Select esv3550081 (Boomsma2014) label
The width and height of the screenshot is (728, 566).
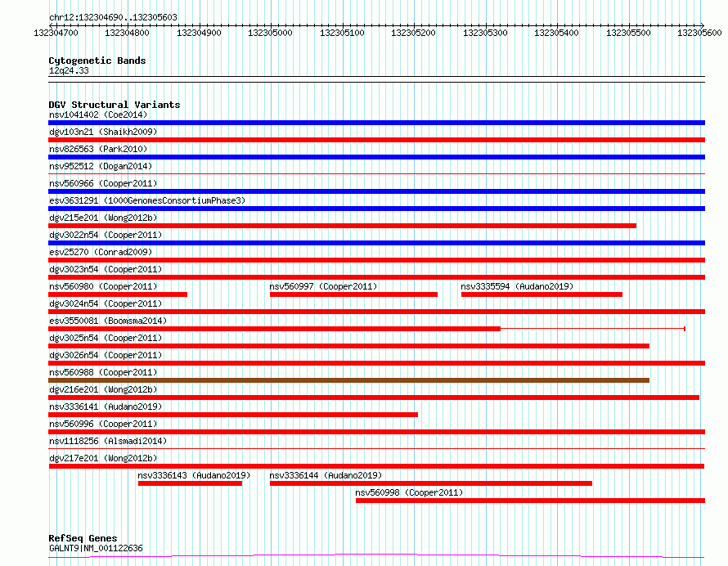(x=108, y=321)
